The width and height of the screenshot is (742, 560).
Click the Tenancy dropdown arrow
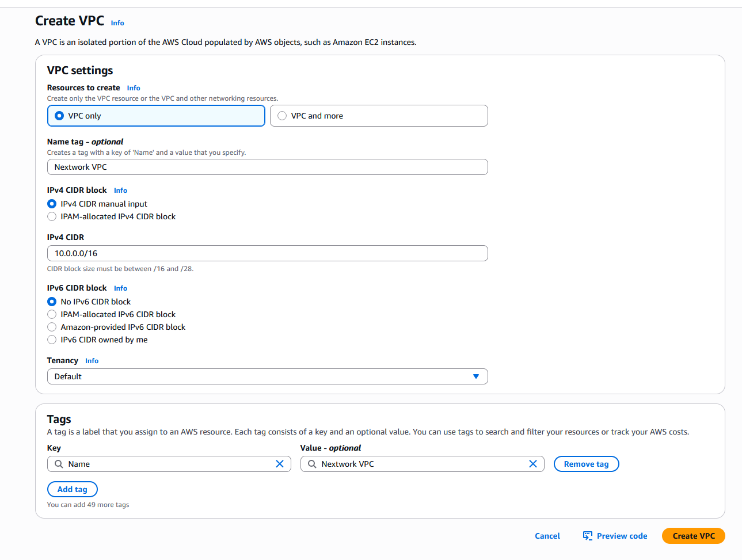click(476, 376)
